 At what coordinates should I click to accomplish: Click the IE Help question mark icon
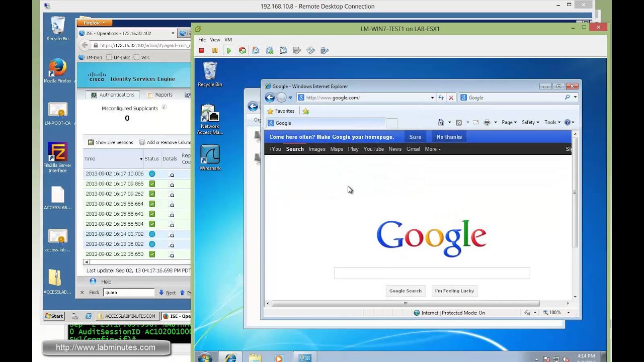[x=568, y=122]
